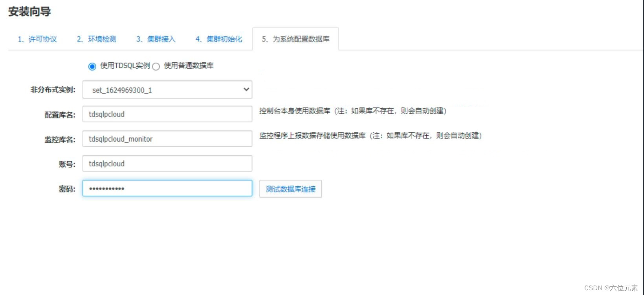Select the 5、为系统配置数据库 tab
This screenshot has height=295, width=644.
click(295, 39)
